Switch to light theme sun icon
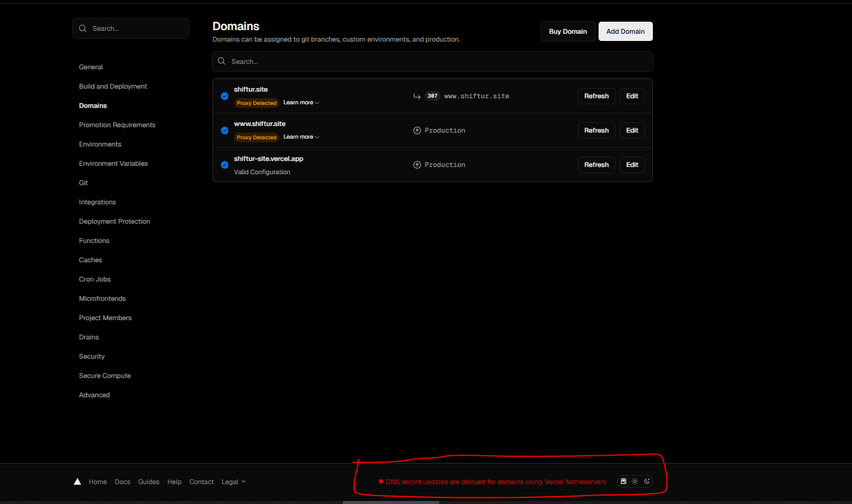 (x=635, y=481)
